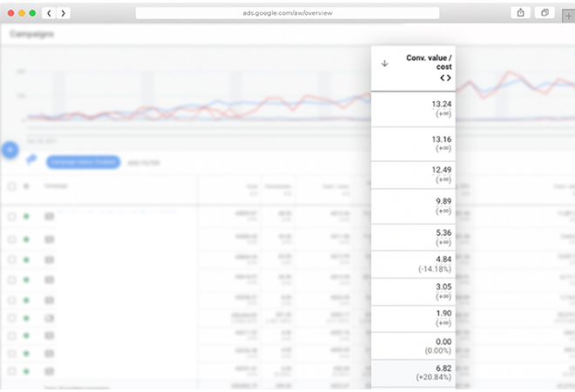575x392 pixels.
Task: Click the descending sort arrow in column header
Action: click(x=385, y=64)
